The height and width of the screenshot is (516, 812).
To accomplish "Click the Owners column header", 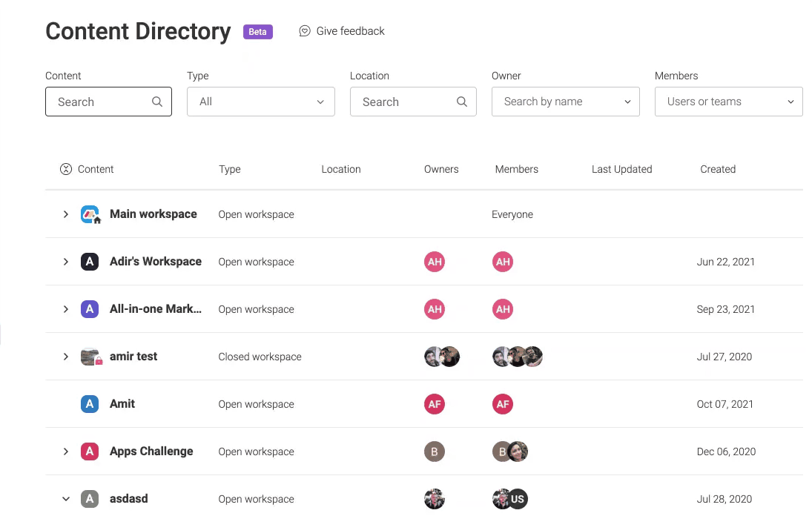I will pyautogui.click(x=441, y=169).
